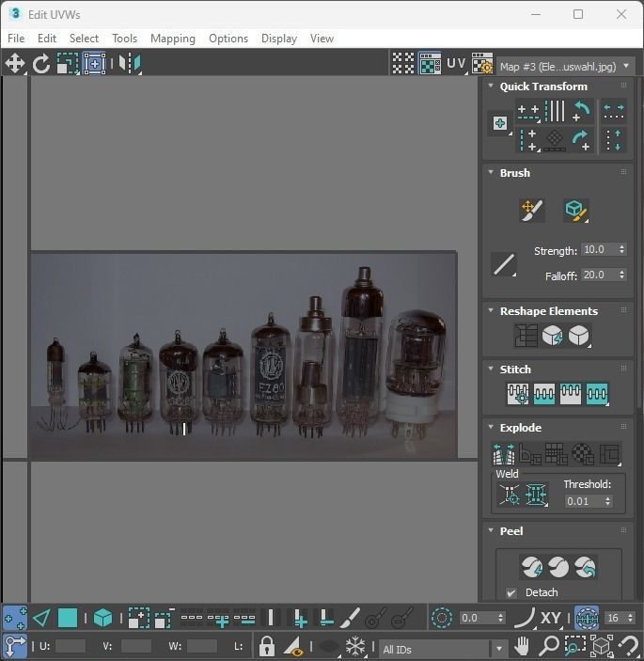
Task: Select the Move selected subobject tool
Action: point(15,64)
